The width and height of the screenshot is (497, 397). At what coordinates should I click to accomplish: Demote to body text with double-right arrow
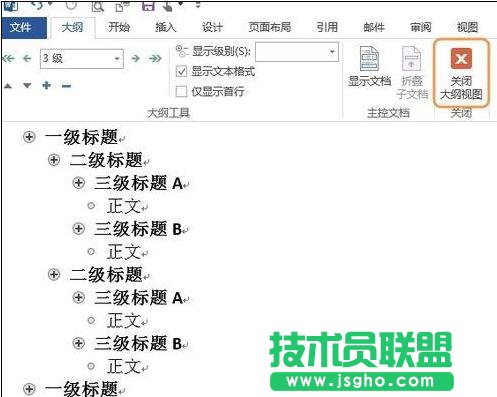coord(155,59)
